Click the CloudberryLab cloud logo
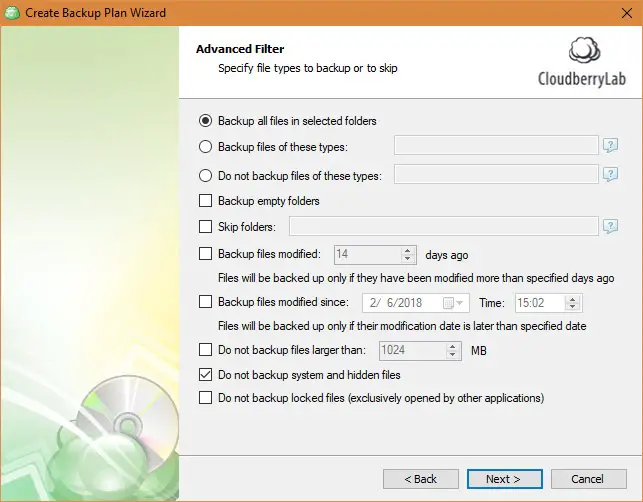643x502 pixels. tap(584, 50)
